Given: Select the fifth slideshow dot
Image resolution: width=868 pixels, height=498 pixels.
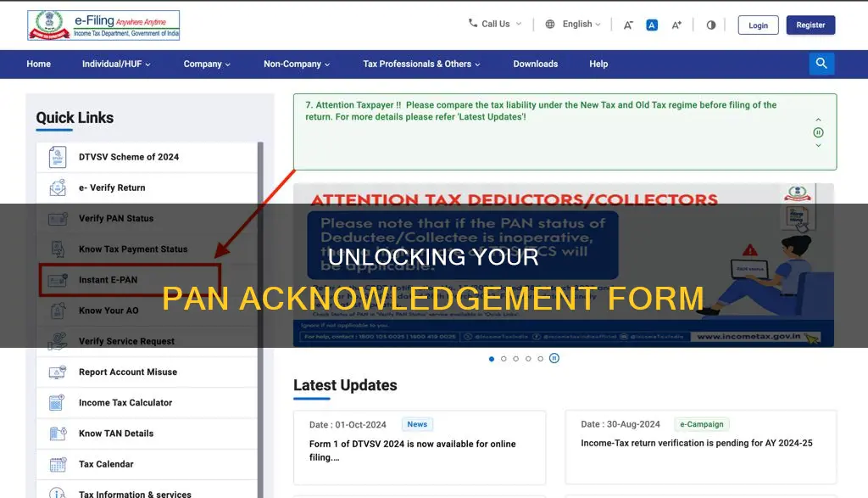Looking at the screenshot, I should click(x=540, y=359).
